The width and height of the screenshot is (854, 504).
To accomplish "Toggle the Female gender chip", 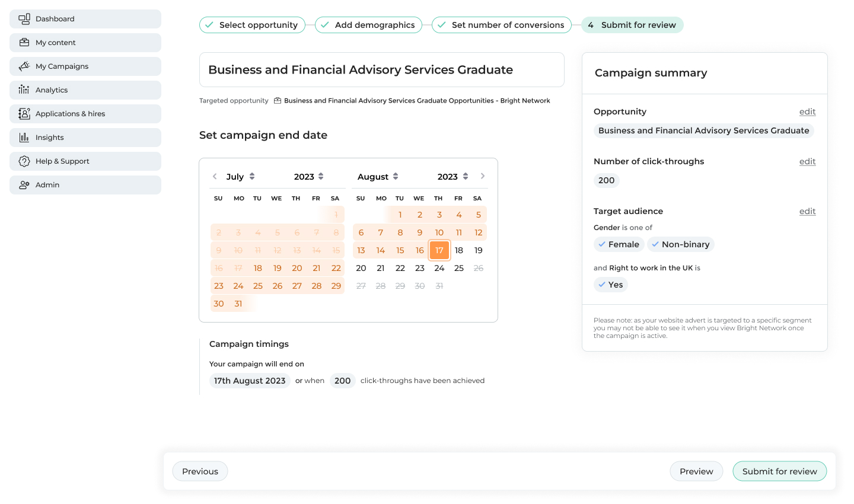I will click(619, 244).
